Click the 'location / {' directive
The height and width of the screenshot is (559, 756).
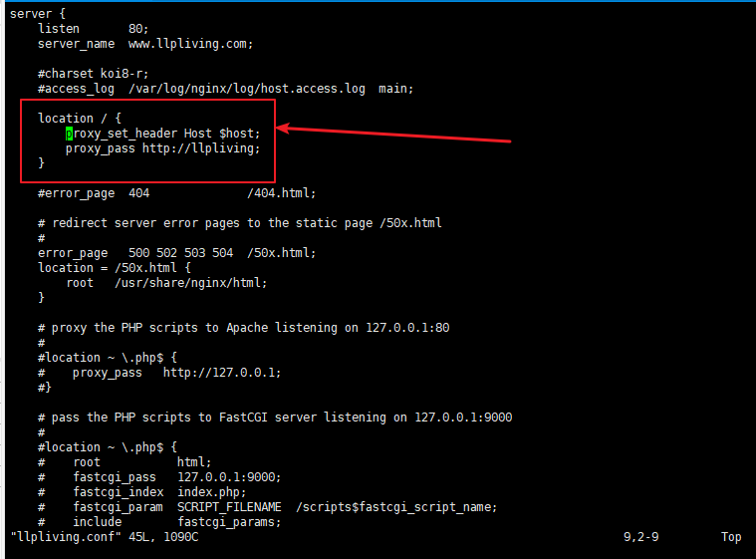(x=80, y=119)
